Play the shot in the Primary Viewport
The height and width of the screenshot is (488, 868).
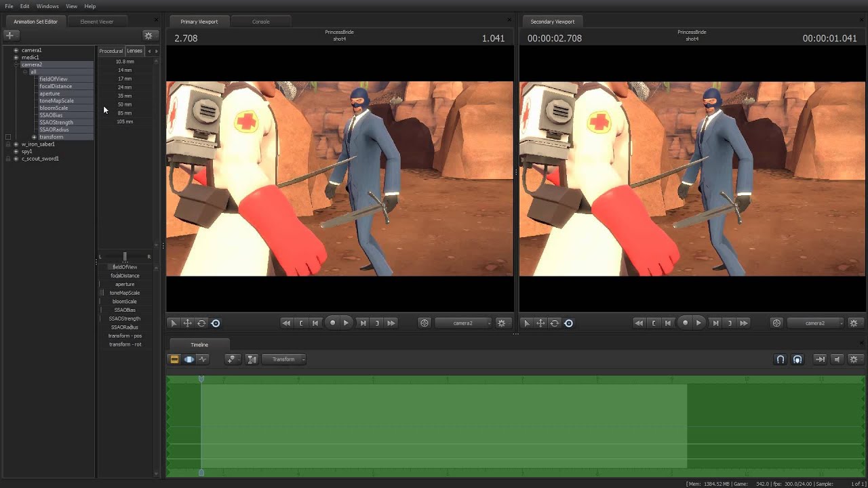pos(346,323)
